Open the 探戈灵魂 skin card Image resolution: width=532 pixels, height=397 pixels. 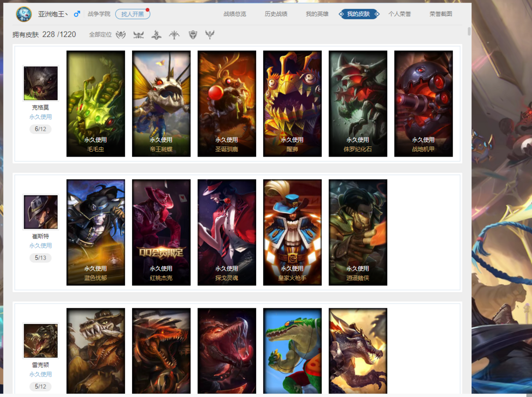(x=227, y=232)
